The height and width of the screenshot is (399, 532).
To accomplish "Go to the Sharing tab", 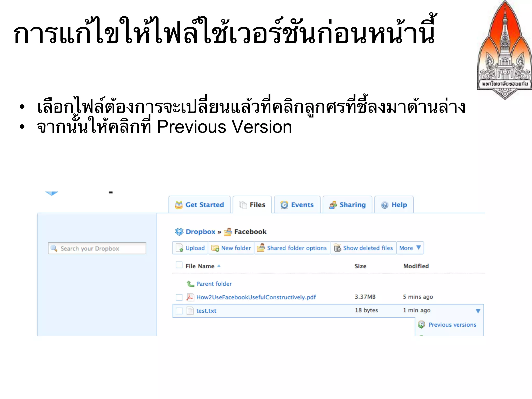I will click(x=347, y=205).
